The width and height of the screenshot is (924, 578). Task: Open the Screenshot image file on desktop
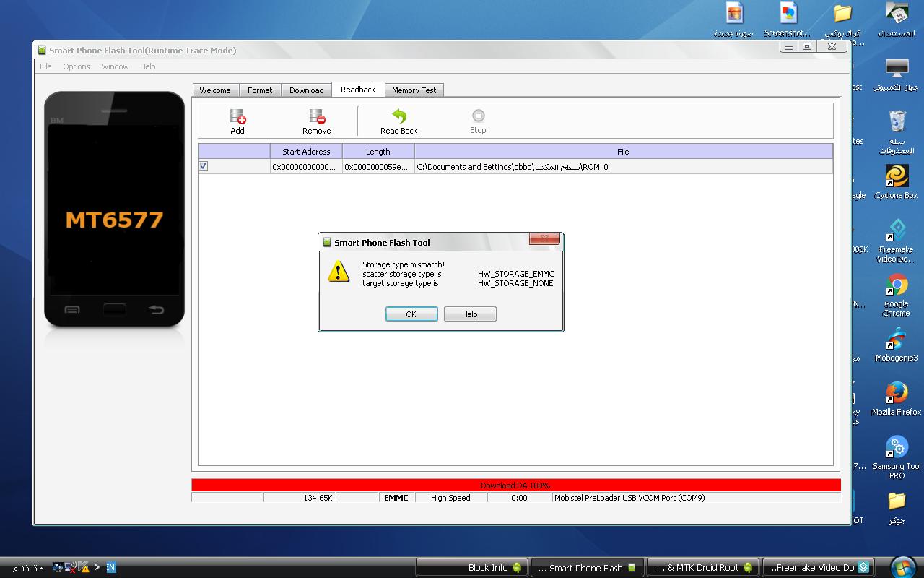(788, 20)
